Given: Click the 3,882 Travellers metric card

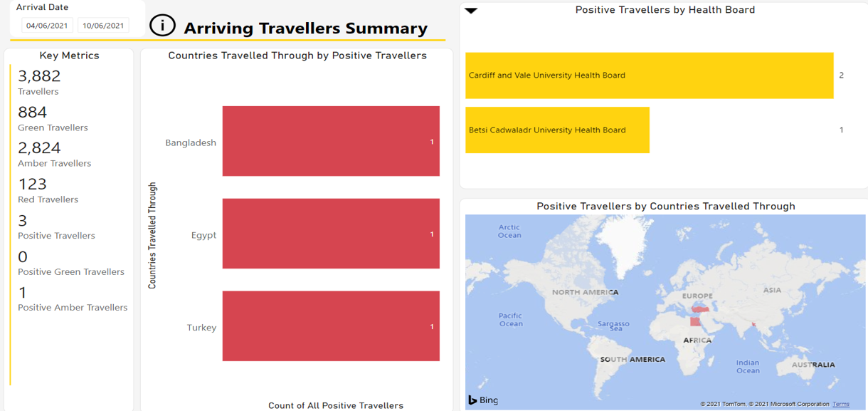Looking at the screenshot, I should pos(40,82).
